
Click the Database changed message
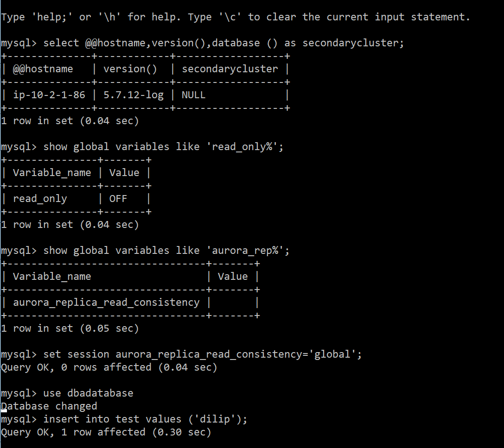(x=49, y=406)
